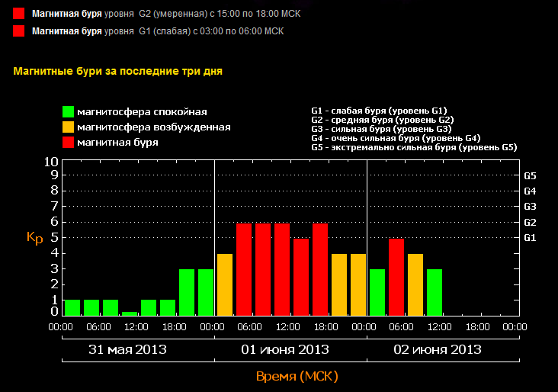Click the orange Kp axis label
Image resolution: width=558 pixels, height=392 pixels.
coord(34,238)
